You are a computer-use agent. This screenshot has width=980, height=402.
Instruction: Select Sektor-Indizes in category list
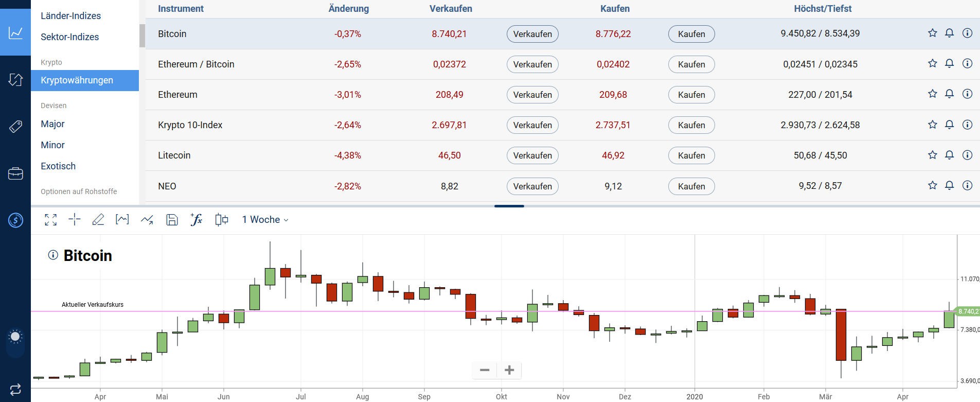(x=70, y=37)
